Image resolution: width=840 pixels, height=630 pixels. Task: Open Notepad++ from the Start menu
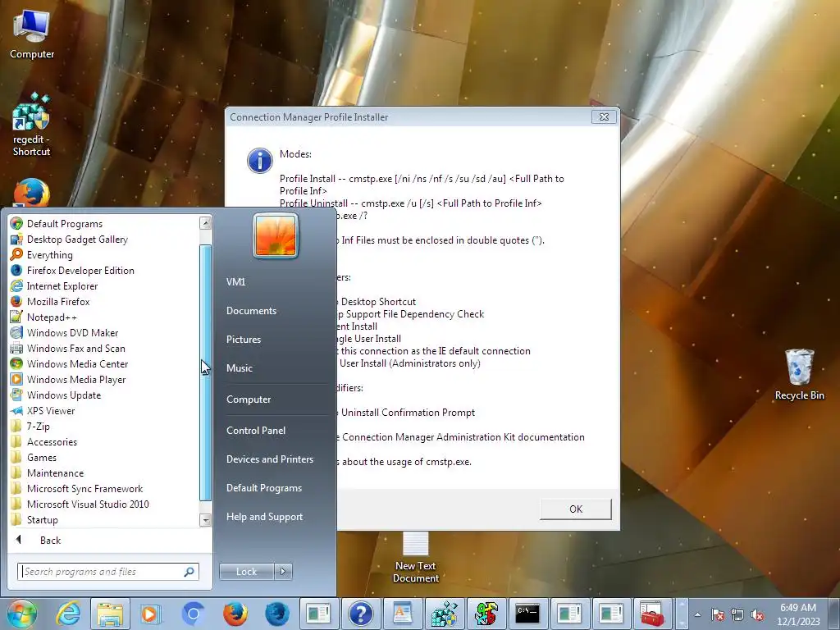pyautogui.click(x=52, y=317)
